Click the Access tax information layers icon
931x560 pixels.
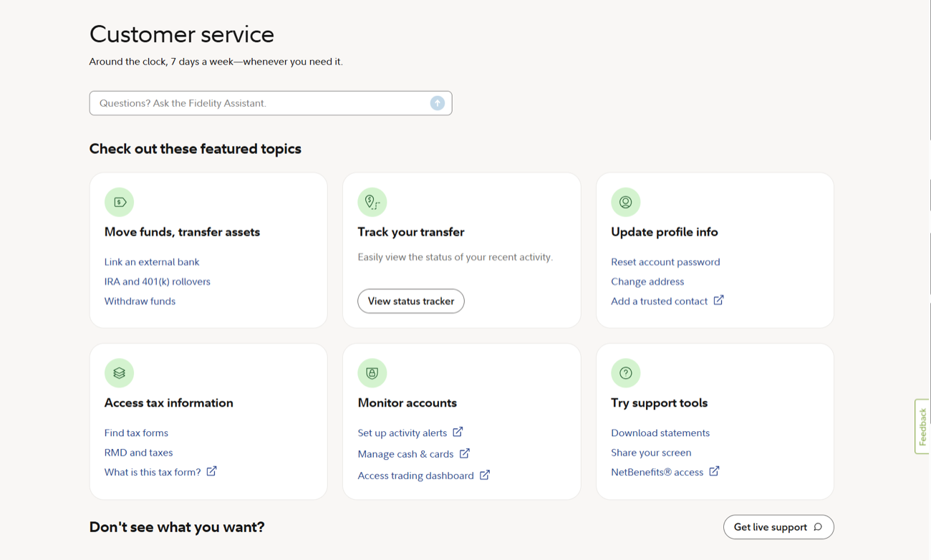(x=119, y=373)
